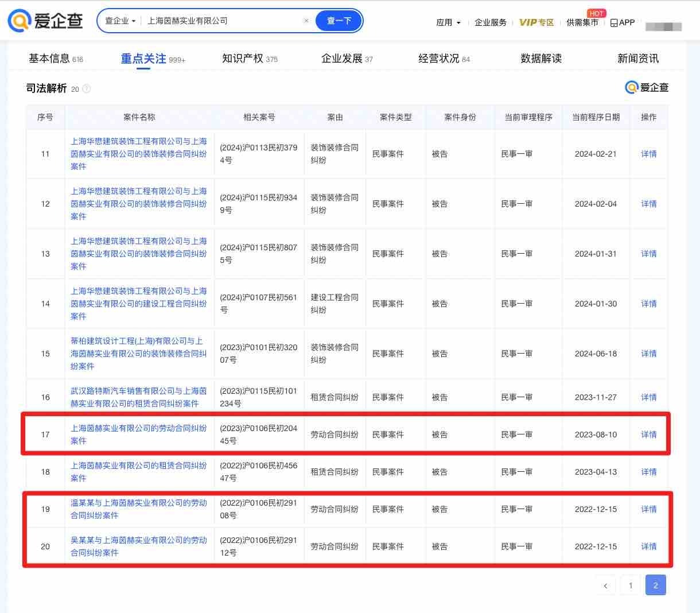Expand the 应用 dropdown menu
This screenshot has height=613, width=700.
[448, 22]
